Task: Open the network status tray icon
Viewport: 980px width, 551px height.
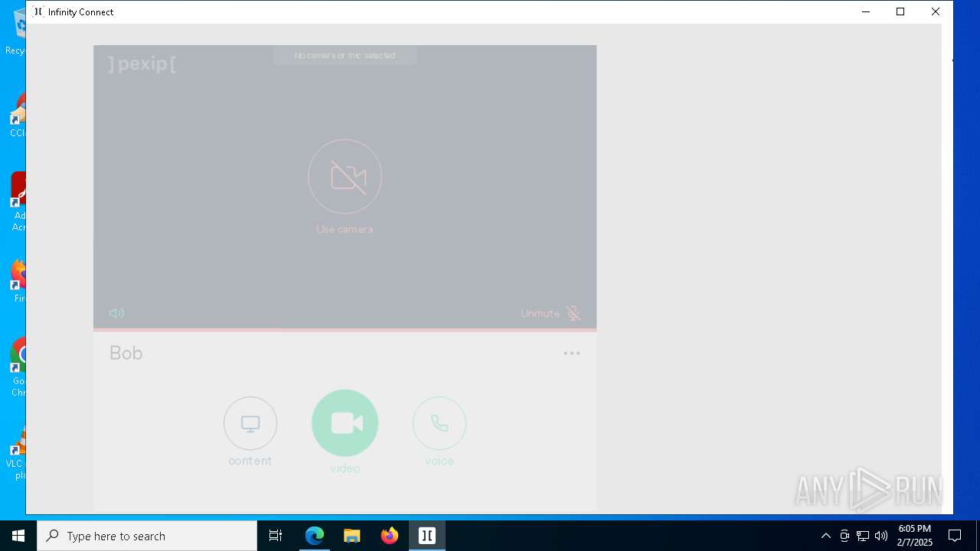Action: (863, 536)
